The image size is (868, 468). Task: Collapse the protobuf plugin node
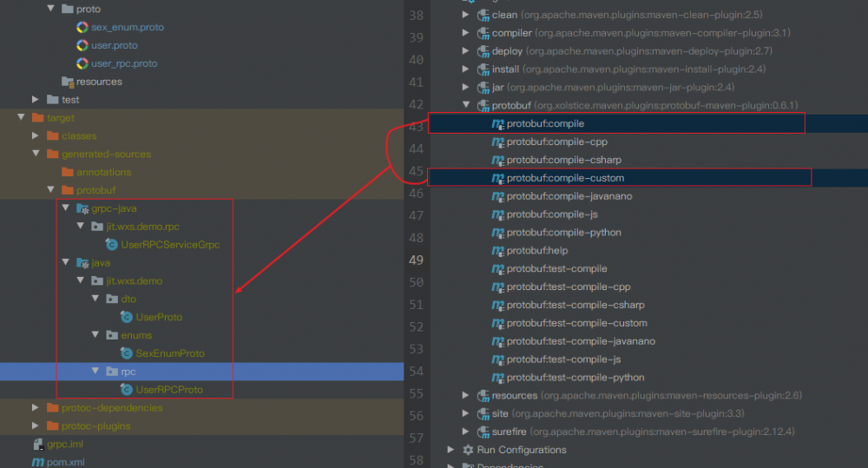pos(466,105)
